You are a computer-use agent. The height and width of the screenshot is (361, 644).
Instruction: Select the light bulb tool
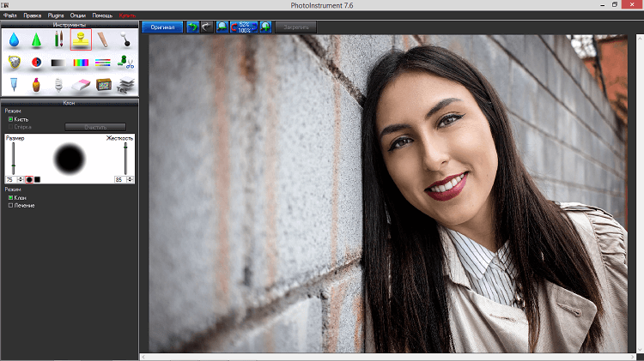(x=58, y=84)
